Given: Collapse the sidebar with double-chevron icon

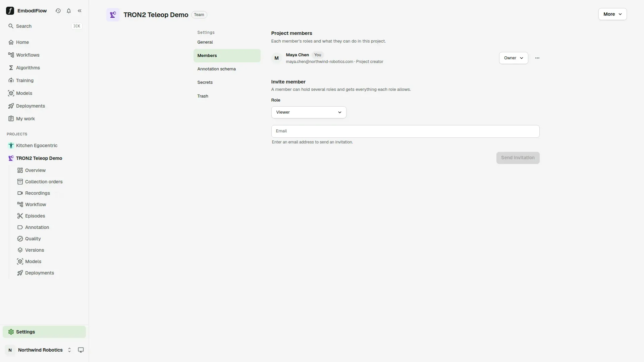Looking at the screenshot, I should tap(79, 11).
